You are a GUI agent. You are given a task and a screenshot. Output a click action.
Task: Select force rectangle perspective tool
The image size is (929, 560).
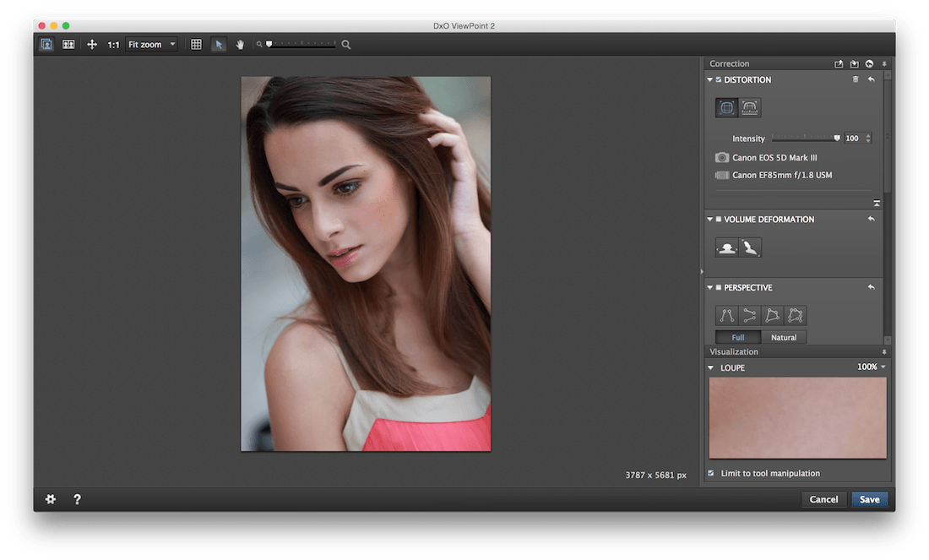pyautogui.click(x=772, y=315)
